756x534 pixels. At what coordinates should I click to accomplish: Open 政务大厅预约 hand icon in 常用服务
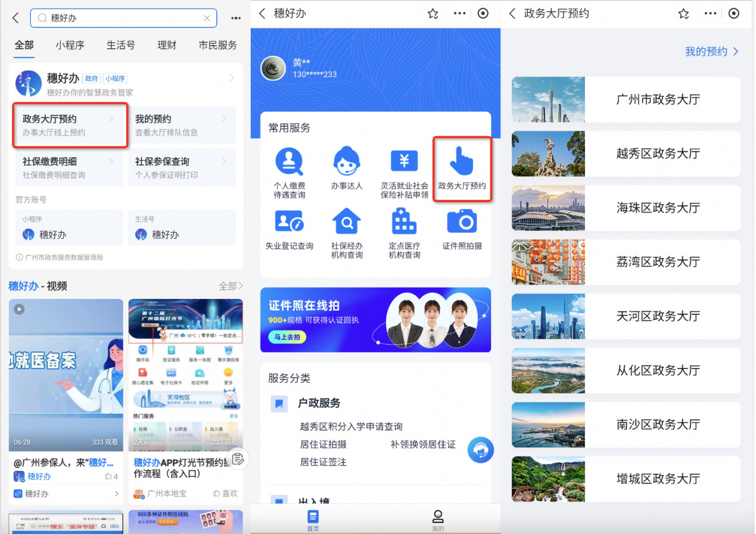click(462, 168)
